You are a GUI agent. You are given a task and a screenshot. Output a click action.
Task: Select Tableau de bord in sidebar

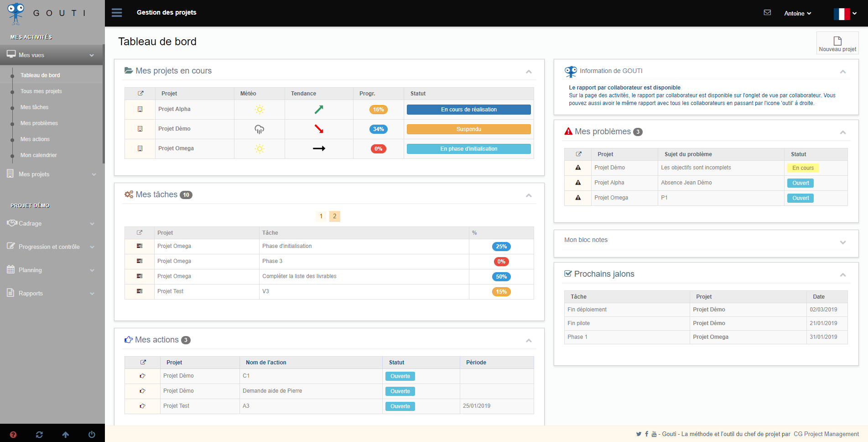(x=40, y=75)
